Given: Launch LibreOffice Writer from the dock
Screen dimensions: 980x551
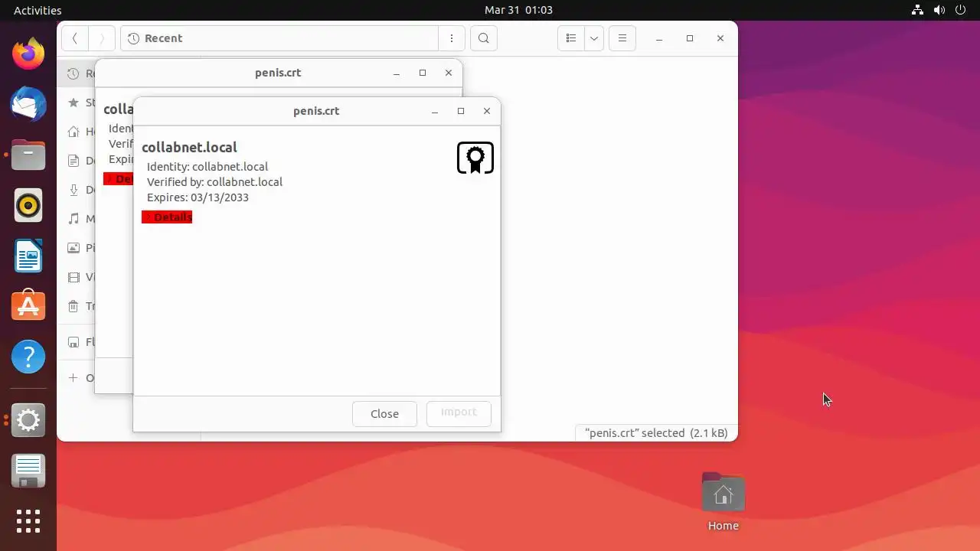Looking at the screenshot, I should pyautogui.click(x=28, y=256).
